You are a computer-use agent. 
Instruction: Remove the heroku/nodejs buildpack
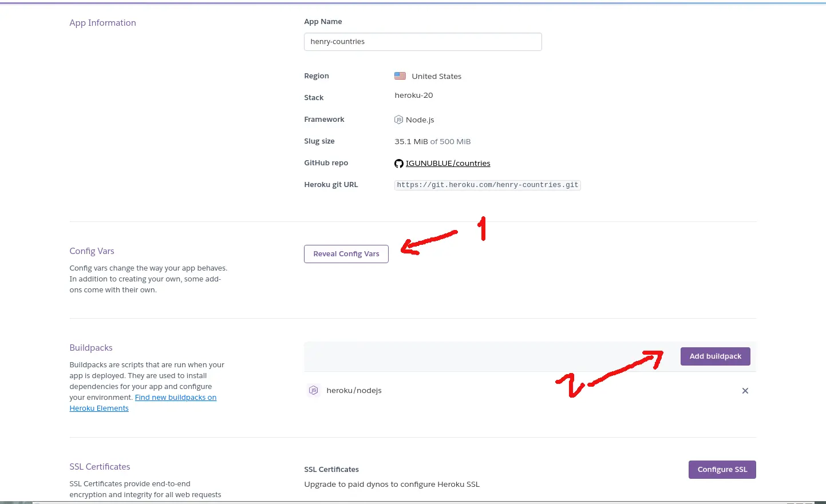745,391
